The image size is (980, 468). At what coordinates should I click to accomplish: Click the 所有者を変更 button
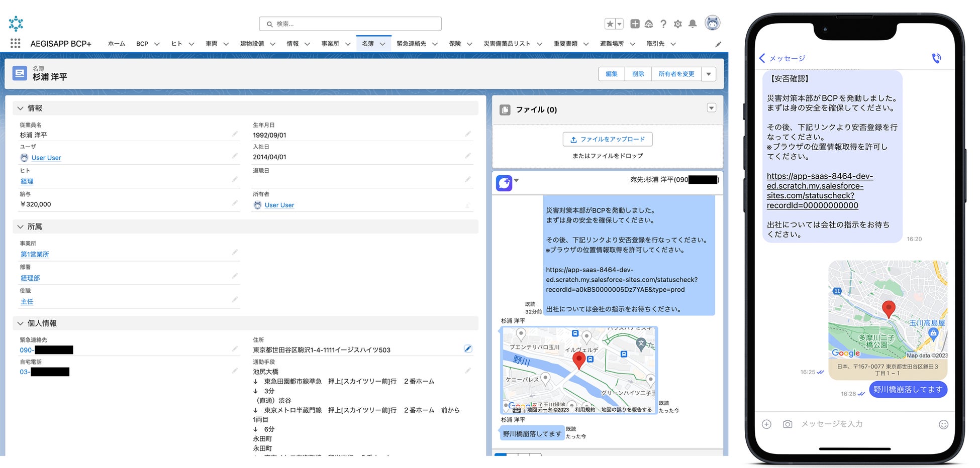(x=676, y=74)
